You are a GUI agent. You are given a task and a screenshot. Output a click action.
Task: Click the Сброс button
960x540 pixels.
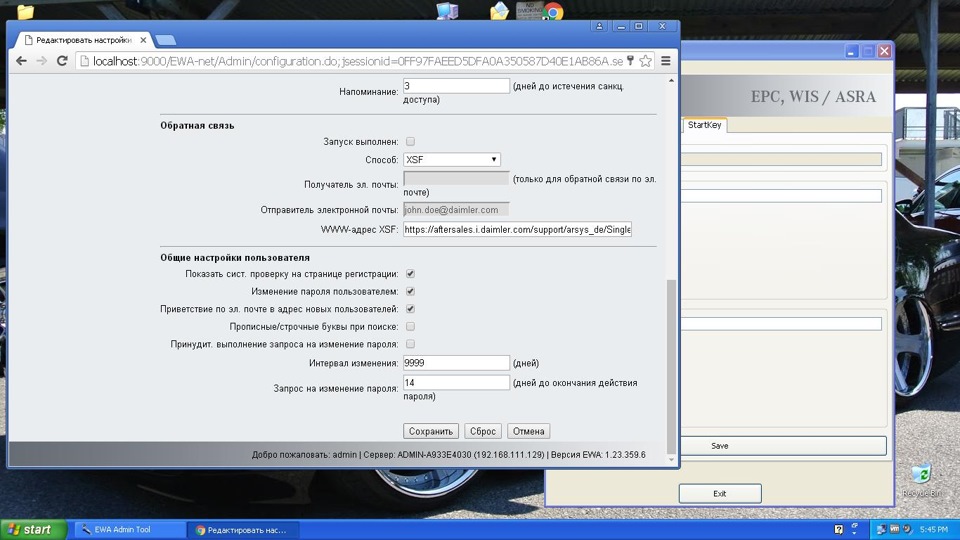click(482, 431)
